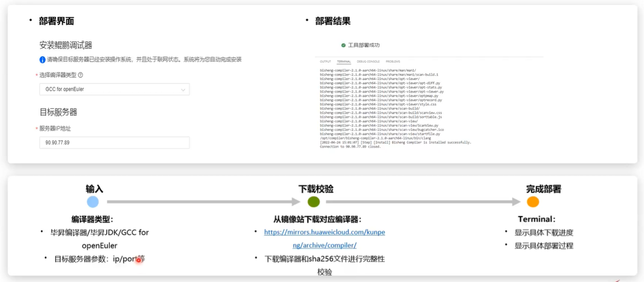Click the terminal line ending in sorttable.js

(x=381, y=117)
